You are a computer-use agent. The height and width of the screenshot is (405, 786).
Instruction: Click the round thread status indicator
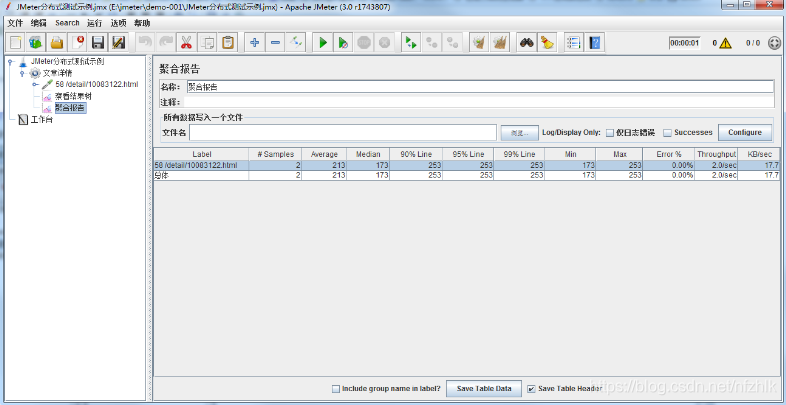pos(774,44)
